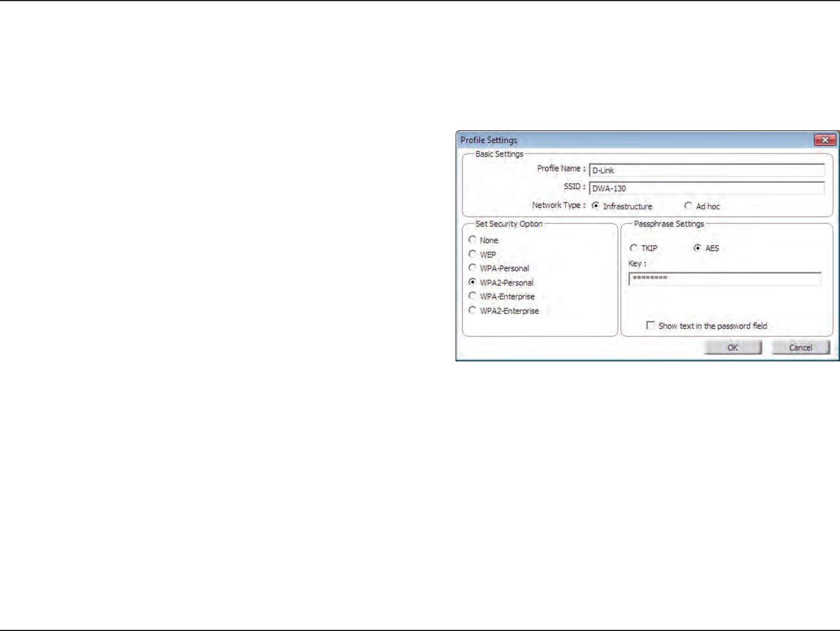
Task: Confirm settings with OK button
Action: click(733, 347)
